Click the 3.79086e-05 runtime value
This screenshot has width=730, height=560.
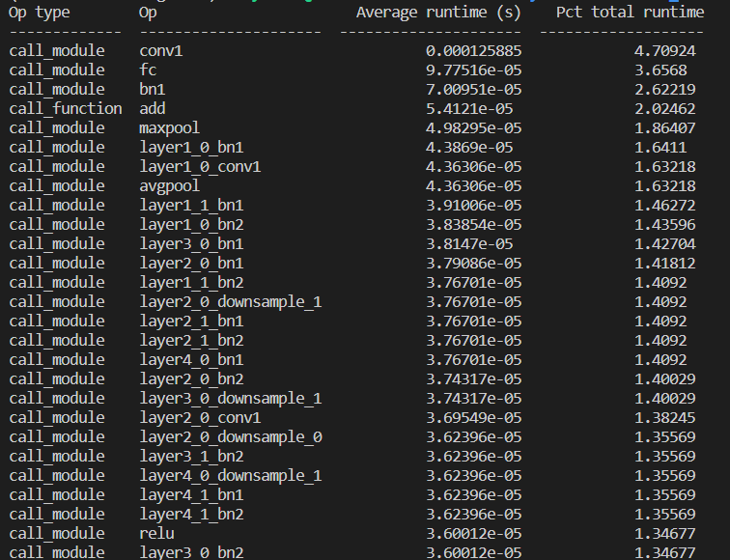(473, 263)
